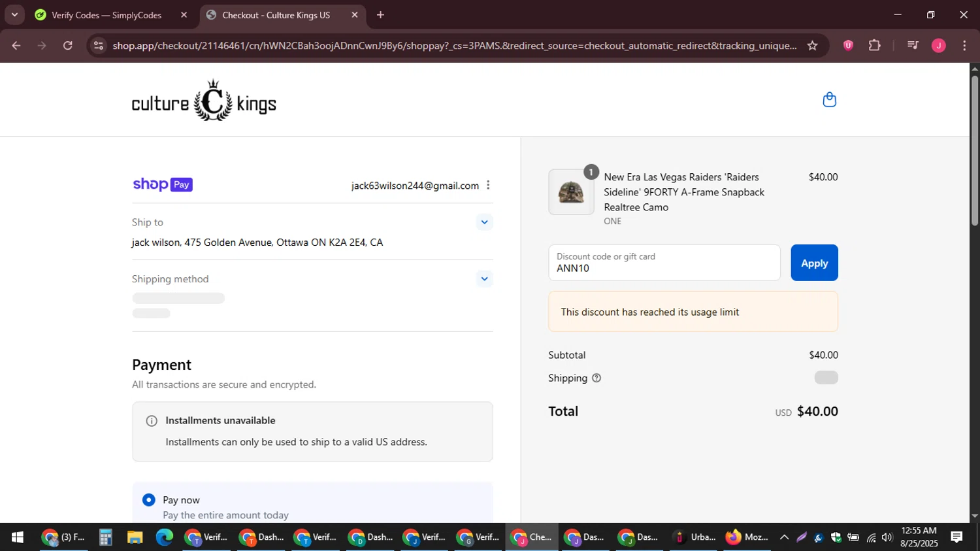Expand the Shipping method chevron
Image resolution: width=980 pixels, height=551 pixels.
pos(484,279)
